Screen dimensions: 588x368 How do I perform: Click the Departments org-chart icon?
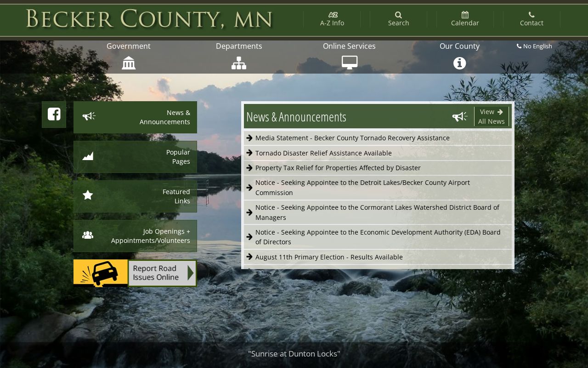[x=239, y=63]
